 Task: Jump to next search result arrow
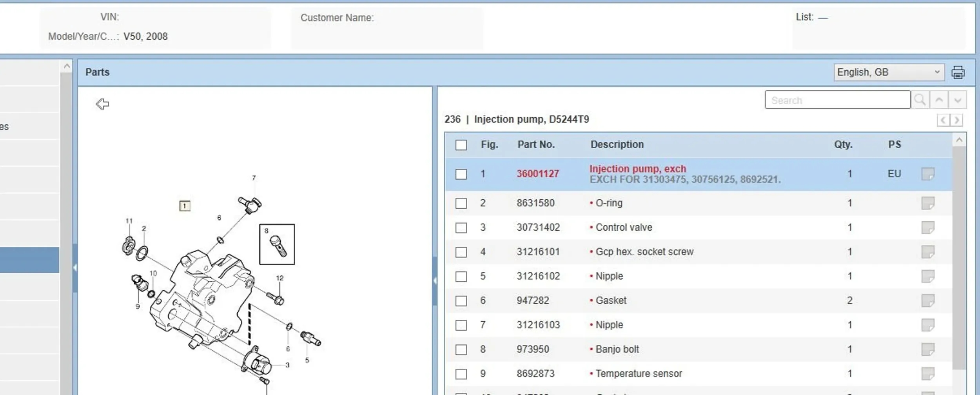pyautogui.click(x=958, y=100)
